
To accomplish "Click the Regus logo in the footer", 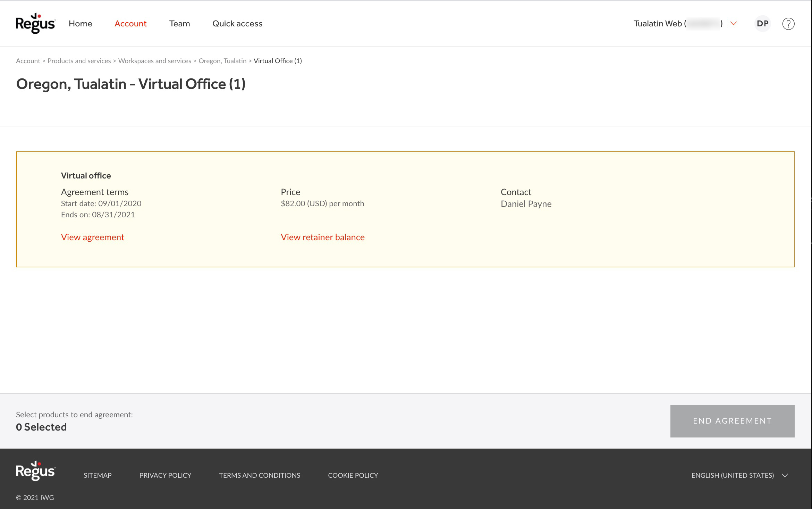I will pos(35,471).
